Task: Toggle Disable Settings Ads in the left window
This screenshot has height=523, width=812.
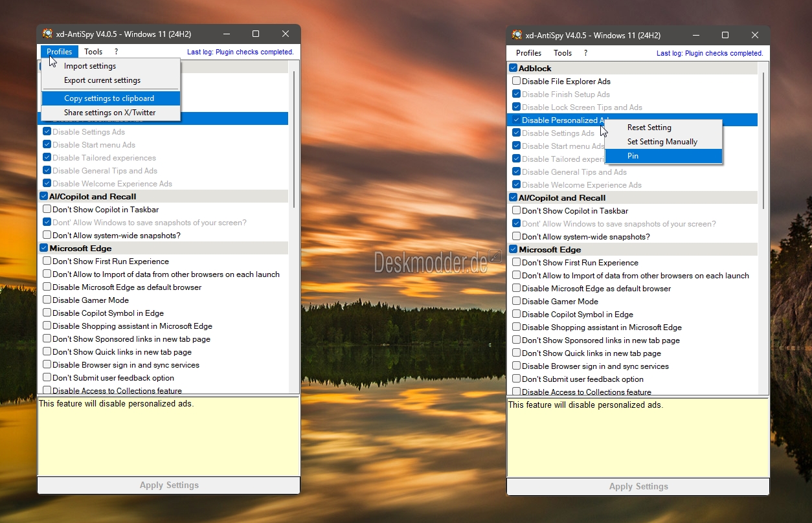Action: pos(47,132)
